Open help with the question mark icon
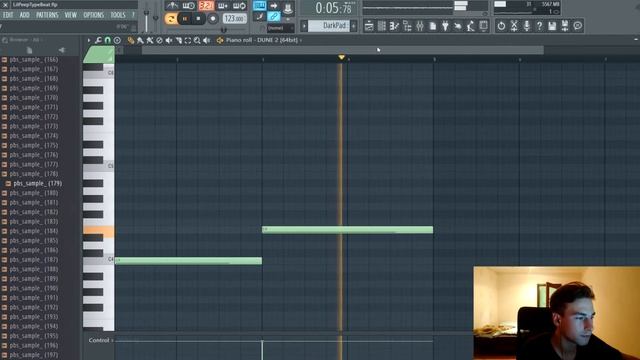The height and width of the screenshot is (360, 640). tap(539, 26)
